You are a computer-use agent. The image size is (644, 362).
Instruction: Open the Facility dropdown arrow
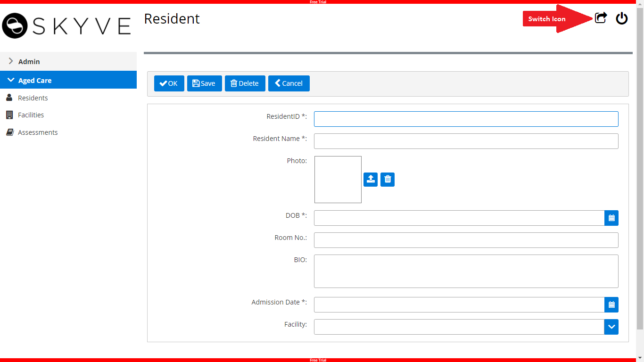(611, 327)
